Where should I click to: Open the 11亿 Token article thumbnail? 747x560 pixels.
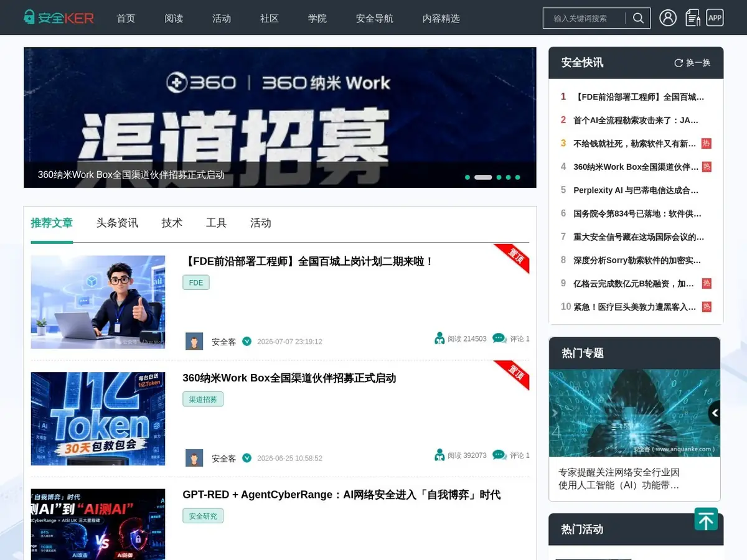pos(98,419)
